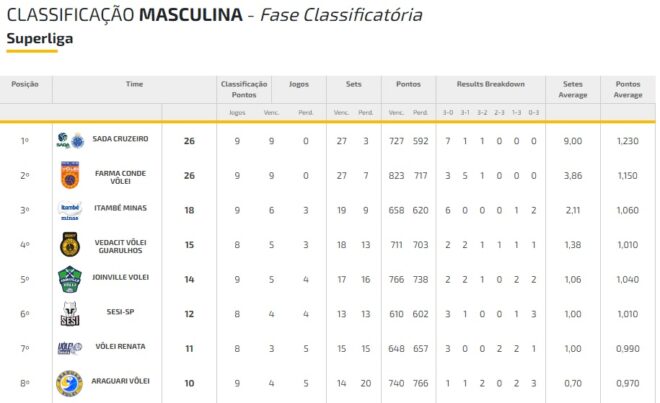Click the Results Breakdown column header

490,84
